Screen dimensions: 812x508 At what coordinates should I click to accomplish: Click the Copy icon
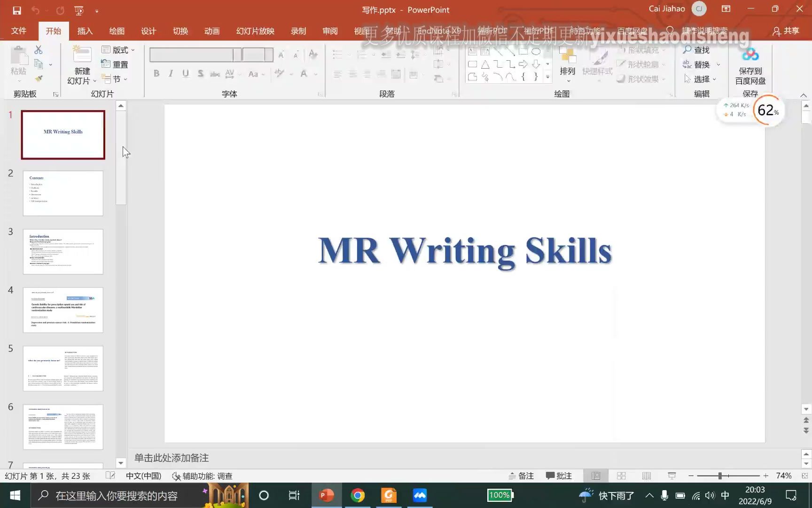coord(39,64)
